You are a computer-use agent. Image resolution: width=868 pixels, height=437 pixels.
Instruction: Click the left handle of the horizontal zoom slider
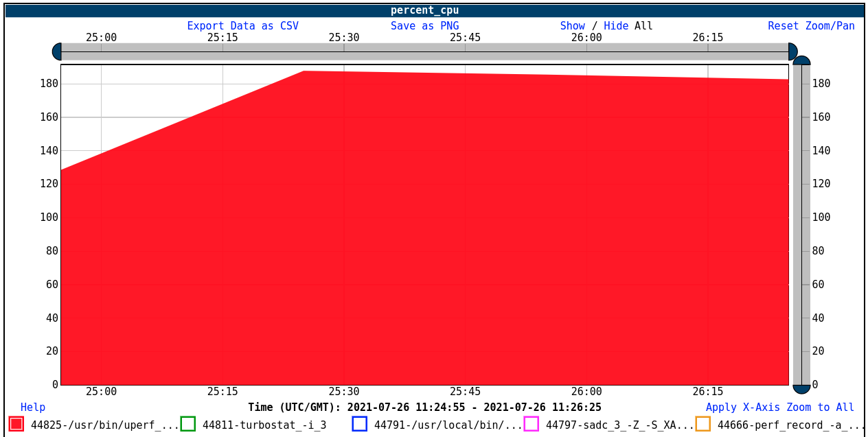(x=57, y=49)
